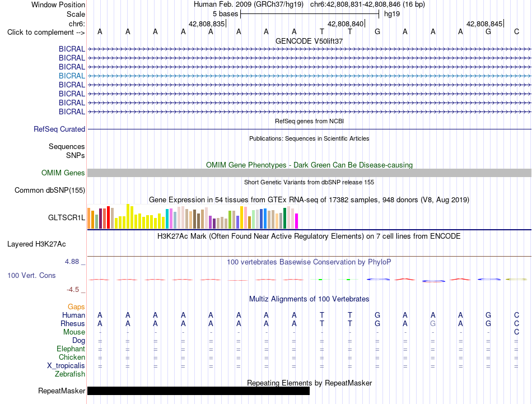This screenshot has width=532, height=404.
Task: Click the magenta bar in GTEx chart
Action: 297,221
